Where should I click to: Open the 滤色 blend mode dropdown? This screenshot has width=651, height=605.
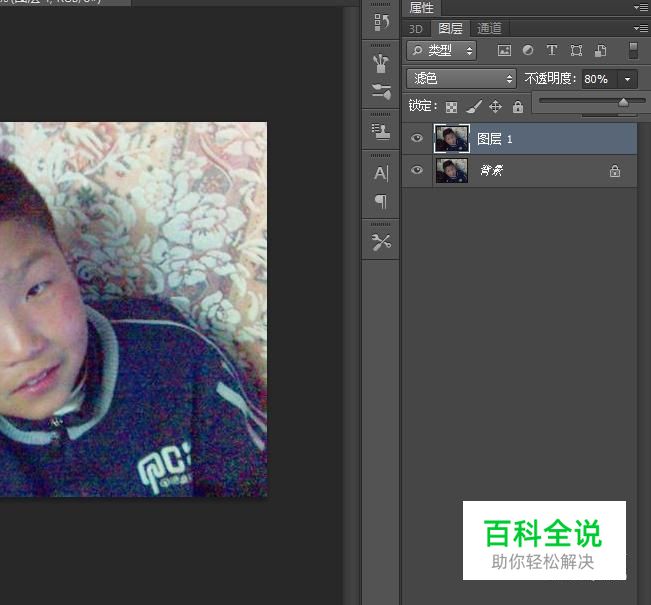[x=461, y=78]
